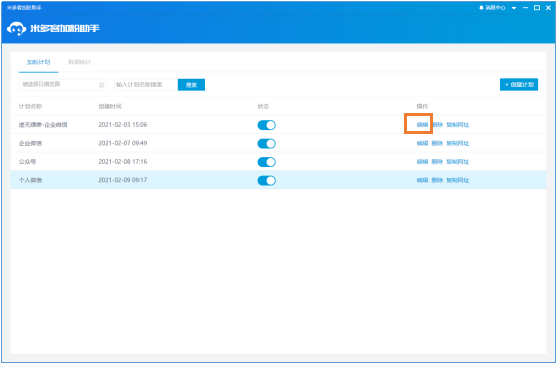The width and height of the screenshot is (560, 365).
Task: Click the 创建计划 create plan button
Action: [x=519, y=85]
